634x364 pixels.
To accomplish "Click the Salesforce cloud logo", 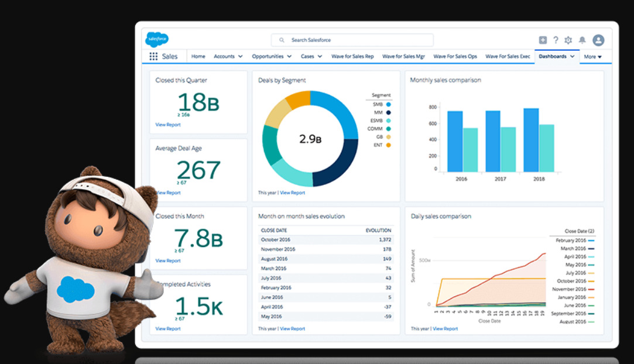I will (x=157, y=39).
